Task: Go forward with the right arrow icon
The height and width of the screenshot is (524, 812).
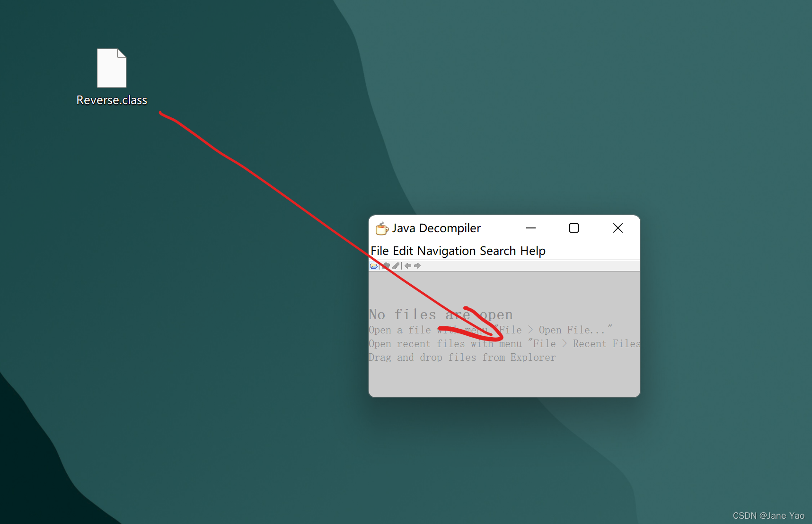Action: 417,266
